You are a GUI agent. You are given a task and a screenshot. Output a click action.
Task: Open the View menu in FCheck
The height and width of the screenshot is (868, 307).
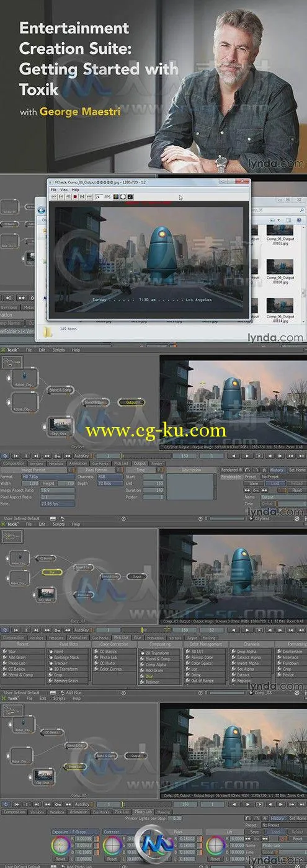64,189
